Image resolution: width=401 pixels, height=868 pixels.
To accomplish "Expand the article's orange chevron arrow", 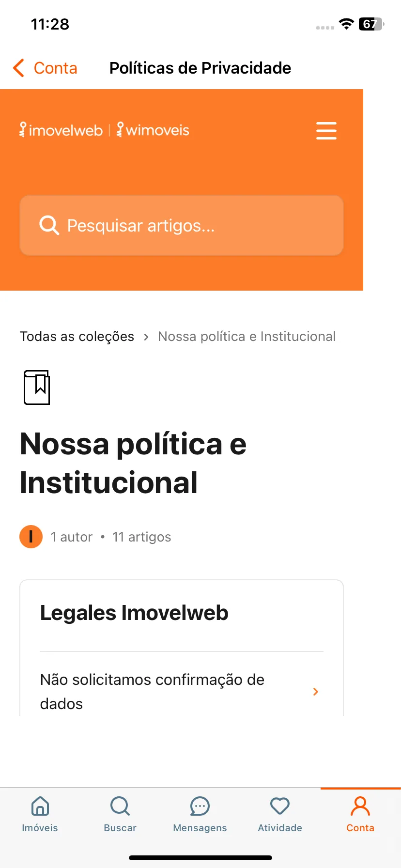I will pyautogui.click(x=316, y=692).
